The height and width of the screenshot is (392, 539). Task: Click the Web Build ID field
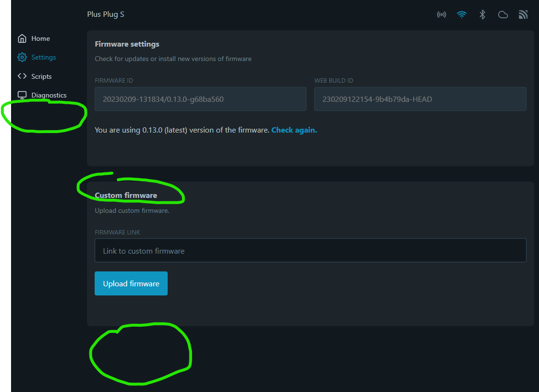click(420, 99)
